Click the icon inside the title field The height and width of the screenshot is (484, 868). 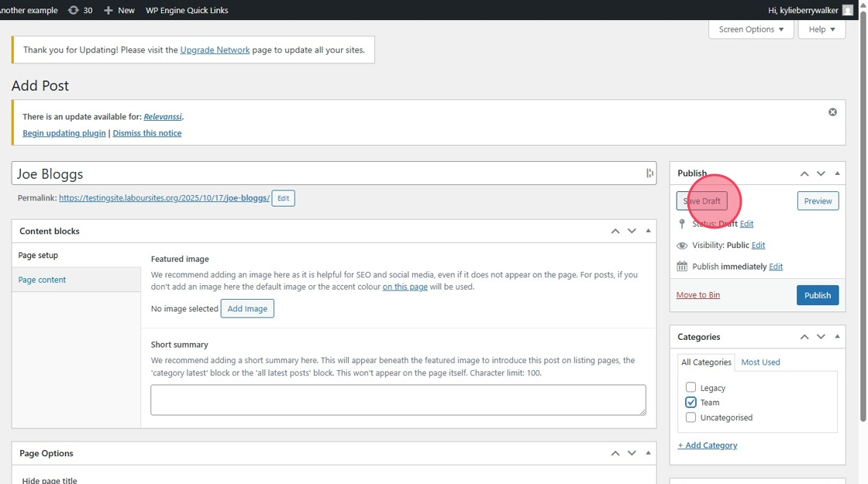(x=649, y=173)
